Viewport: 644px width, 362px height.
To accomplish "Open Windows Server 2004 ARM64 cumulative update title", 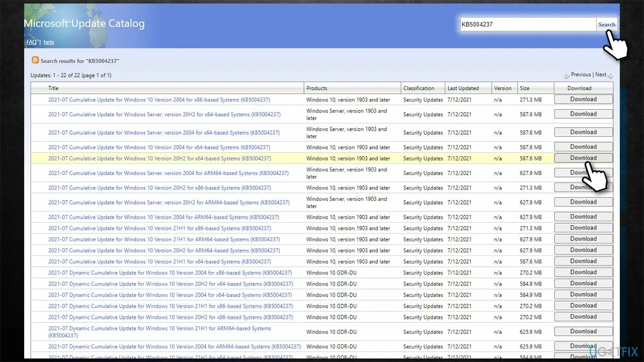I will click(169, 173).
